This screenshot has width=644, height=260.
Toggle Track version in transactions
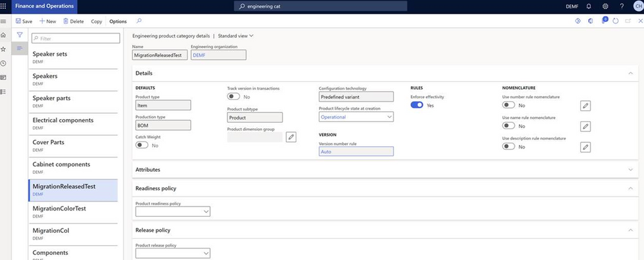click(x=234, y=97)
